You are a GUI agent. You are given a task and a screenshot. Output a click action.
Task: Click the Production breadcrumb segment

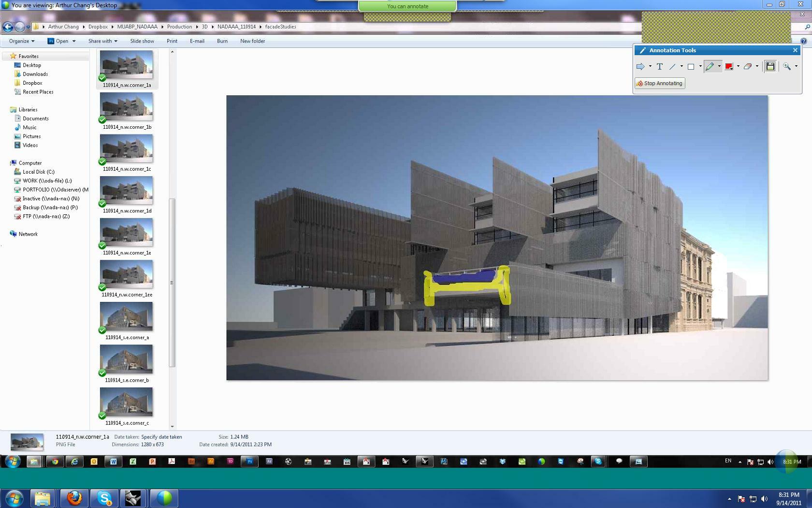pos(179,27)
